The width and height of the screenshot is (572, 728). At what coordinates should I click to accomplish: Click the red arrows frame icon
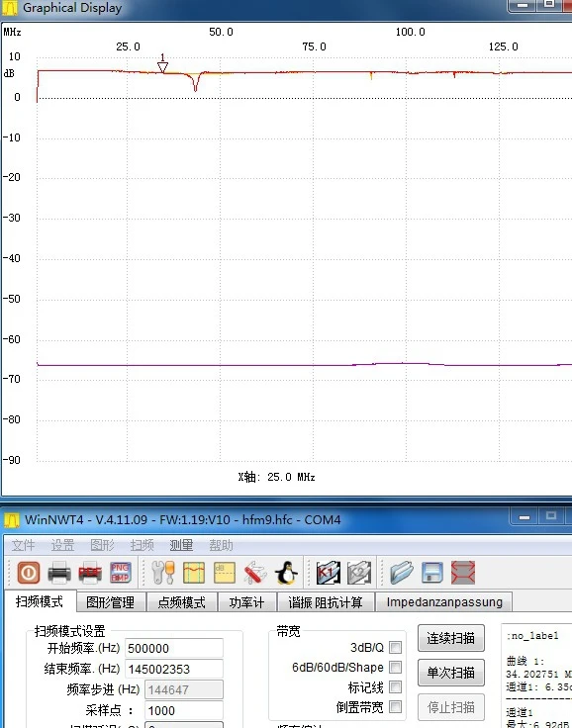click(x=463, y=573)
